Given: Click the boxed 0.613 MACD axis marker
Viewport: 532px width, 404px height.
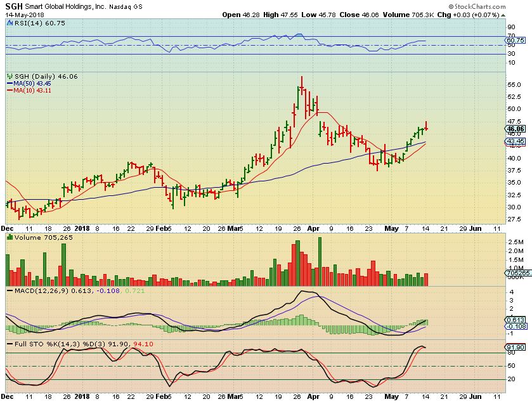Looking at the screenshot, I should (x=516, y=320).
